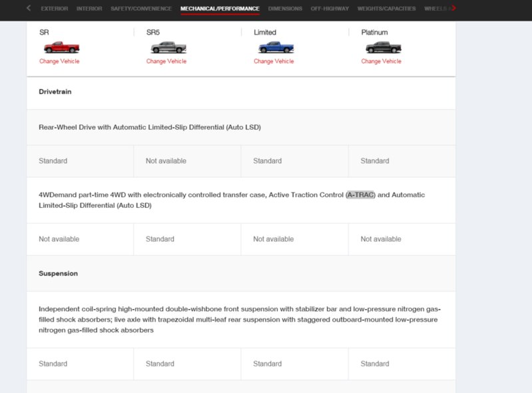Click Change Vehicle under Platinum
The width and height of the screenshot is (532, 393).
(381, 61)
